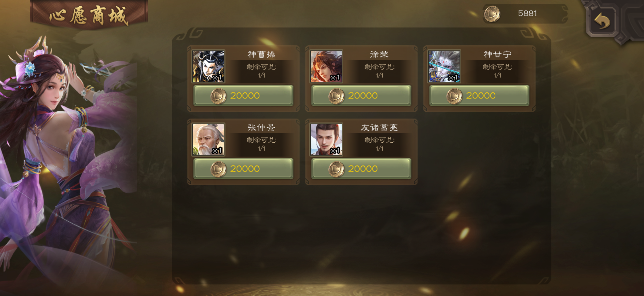Buy 涂荣 for 20000 coins

point(361,95)
